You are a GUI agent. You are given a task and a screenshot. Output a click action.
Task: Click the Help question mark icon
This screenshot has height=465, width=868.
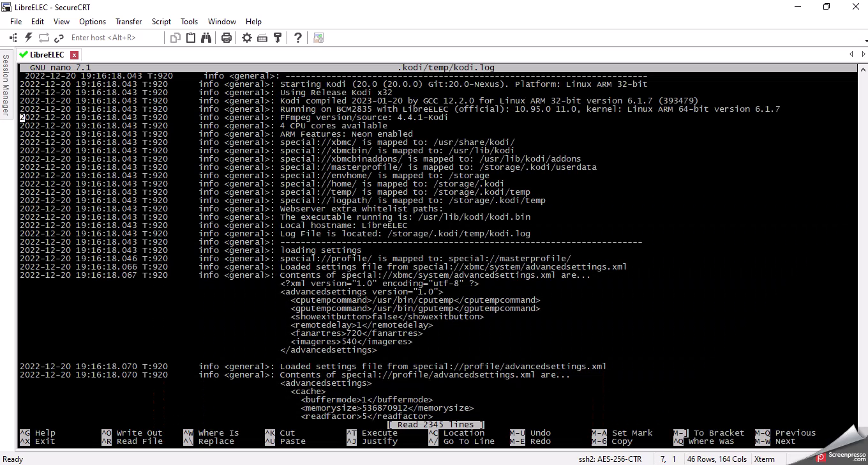click(297, 38)
